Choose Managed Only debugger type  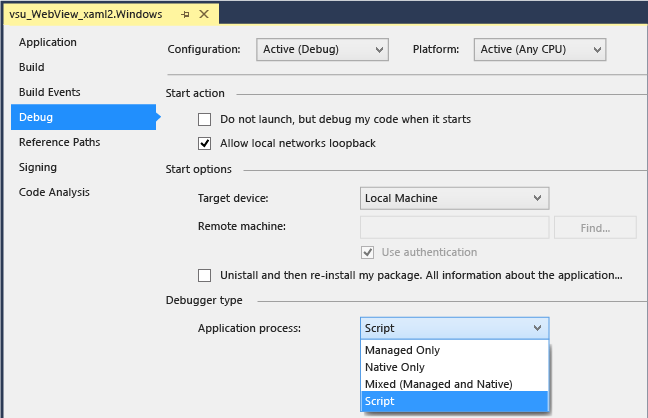pos(403,351)
